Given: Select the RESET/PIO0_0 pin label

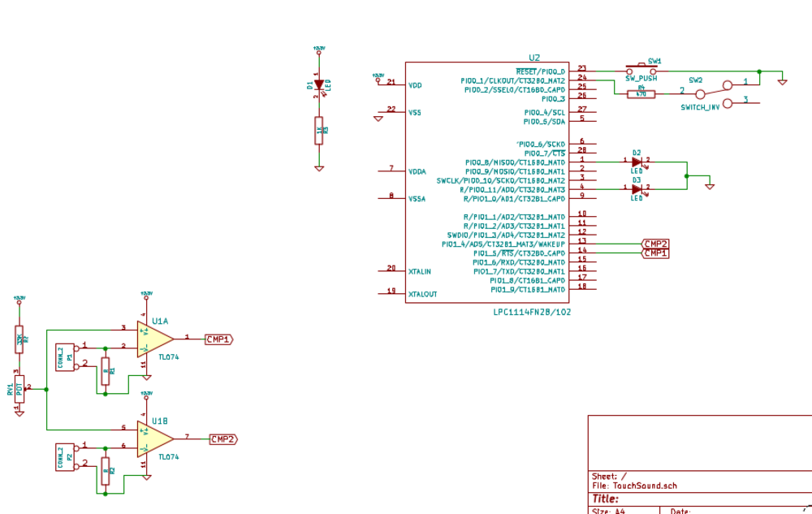Looking at the screenshot, I should click(x=540, y=71).
